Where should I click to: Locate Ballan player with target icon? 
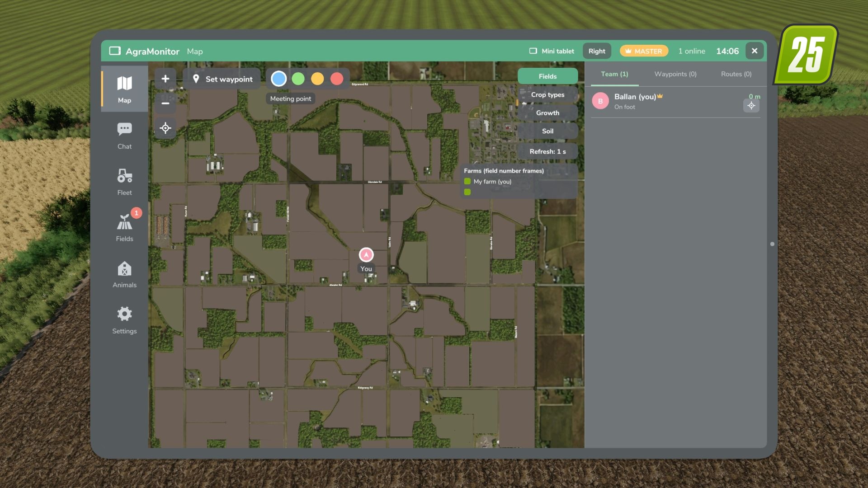(x=751, y=106)
